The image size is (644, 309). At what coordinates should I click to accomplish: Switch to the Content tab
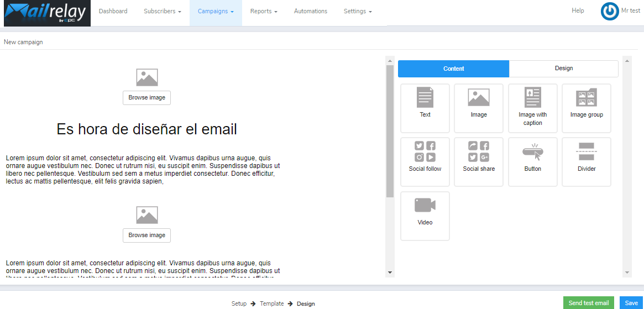[453, 69]
